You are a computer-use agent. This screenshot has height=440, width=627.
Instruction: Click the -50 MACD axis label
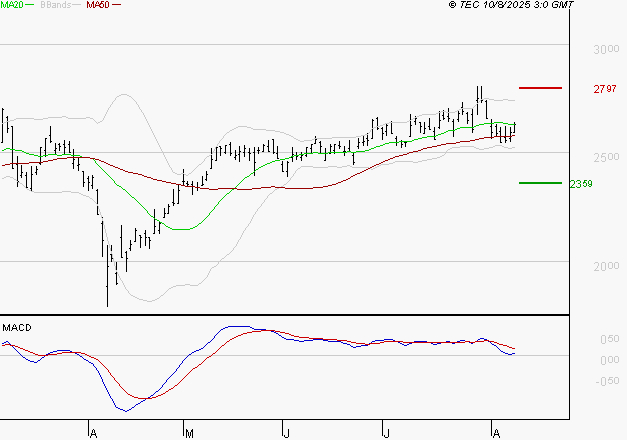pos(609,380)
